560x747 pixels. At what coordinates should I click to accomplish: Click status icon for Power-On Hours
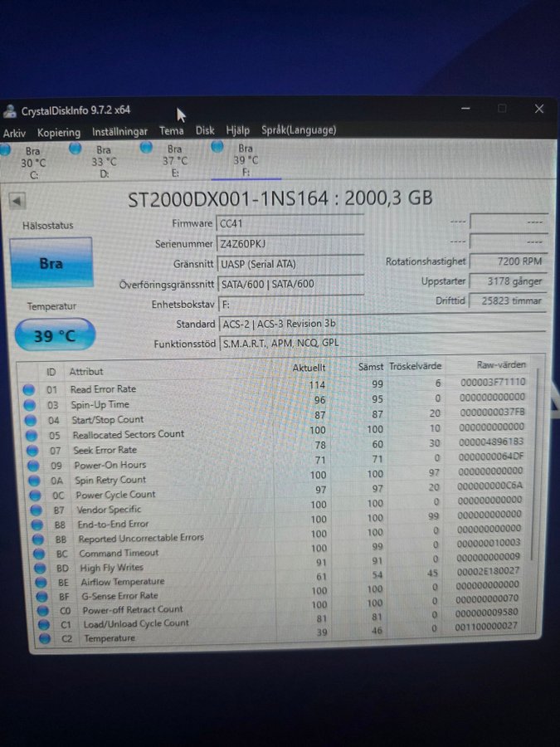[x=32, y=466]
